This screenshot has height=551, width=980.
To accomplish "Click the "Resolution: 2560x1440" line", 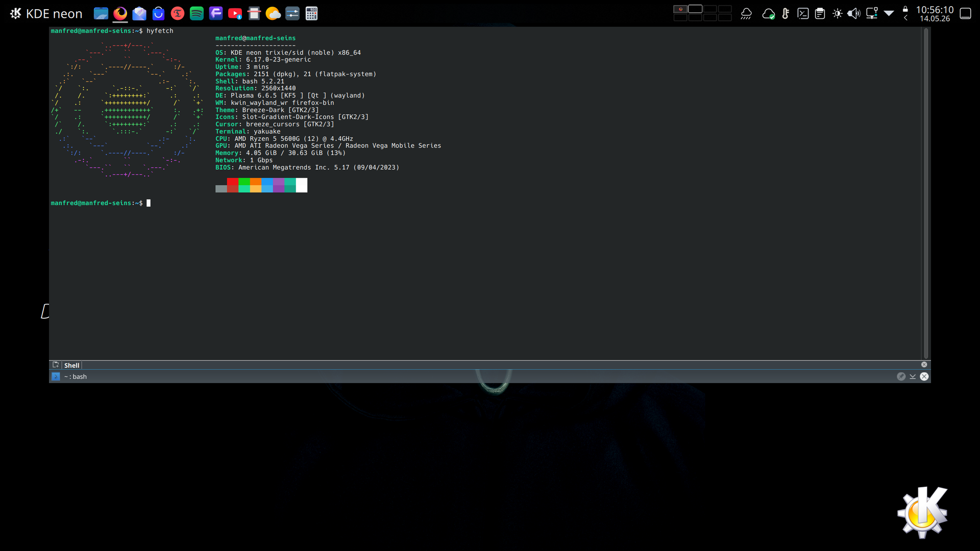I will pyautogui.click(x=255, y=88).
